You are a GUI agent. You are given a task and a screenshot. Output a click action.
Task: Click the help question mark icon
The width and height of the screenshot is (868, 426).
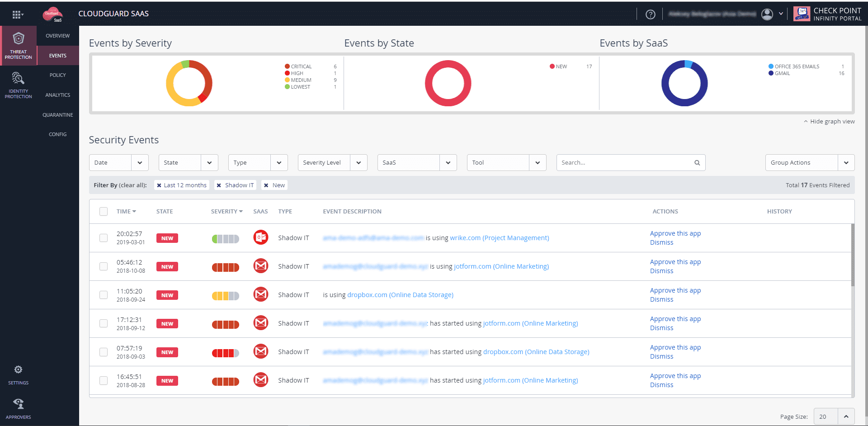(650, 14)
